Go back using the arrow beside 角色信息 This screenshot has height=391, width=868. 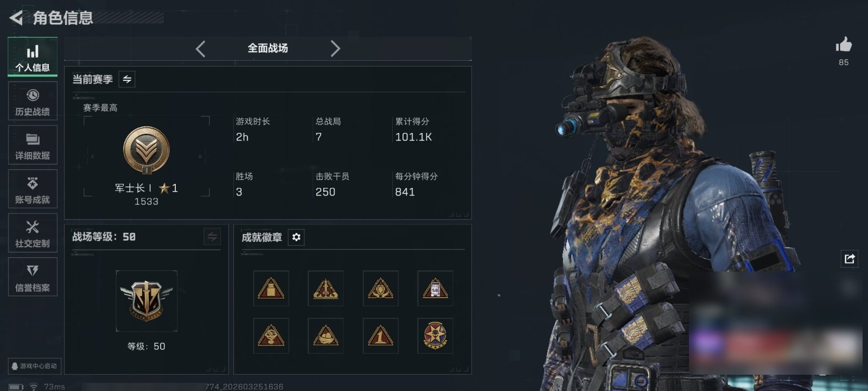(16, 18)
